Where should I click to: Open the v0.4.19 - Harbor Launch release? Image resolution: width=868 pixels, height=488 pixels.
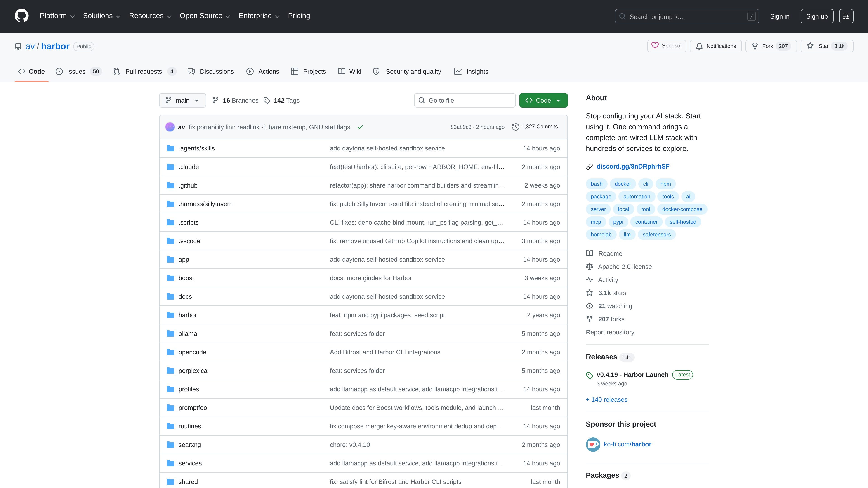[632, 375]
